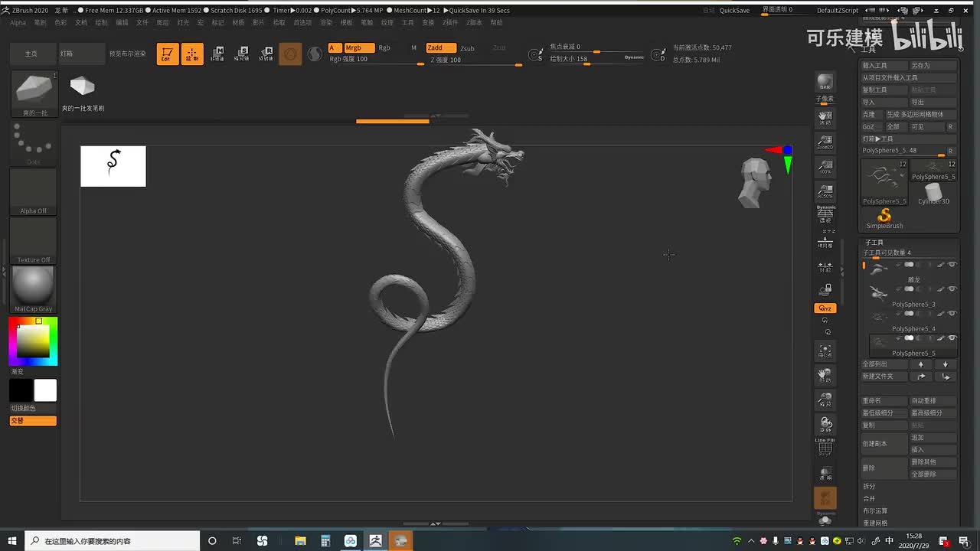Viewport: 980px width, 551px height.
Task: Open the current brush thumbnail picker
Action: (34, 93)
